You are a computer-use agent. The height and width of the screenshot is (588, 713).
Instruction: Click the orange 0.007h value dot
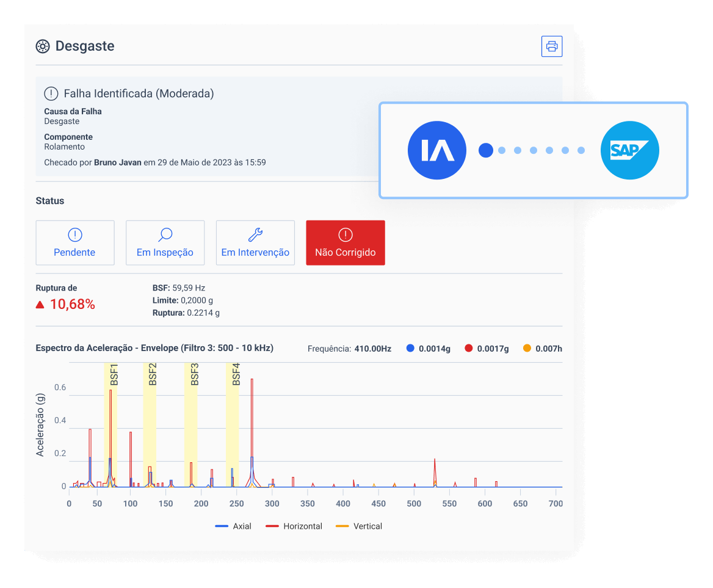527,349
